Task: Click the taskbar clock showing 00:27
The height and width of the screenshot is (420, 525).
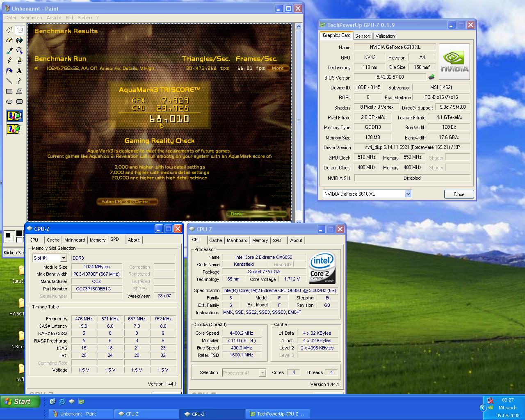Action: point(508,400)
